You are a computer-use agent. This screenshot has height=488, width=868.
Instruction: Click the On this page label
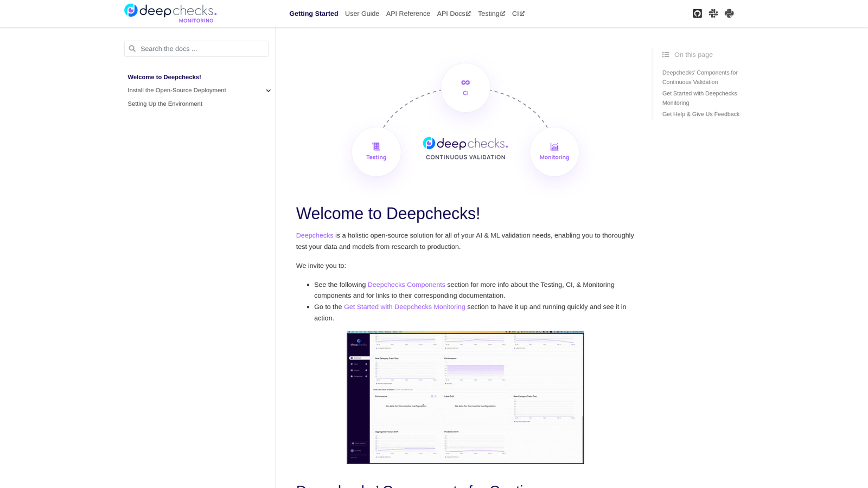point(693,55)
